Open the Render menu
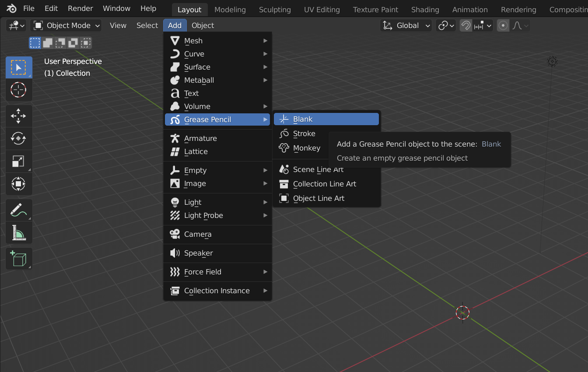This screenshot has height=372, width=588. point(80,8)
